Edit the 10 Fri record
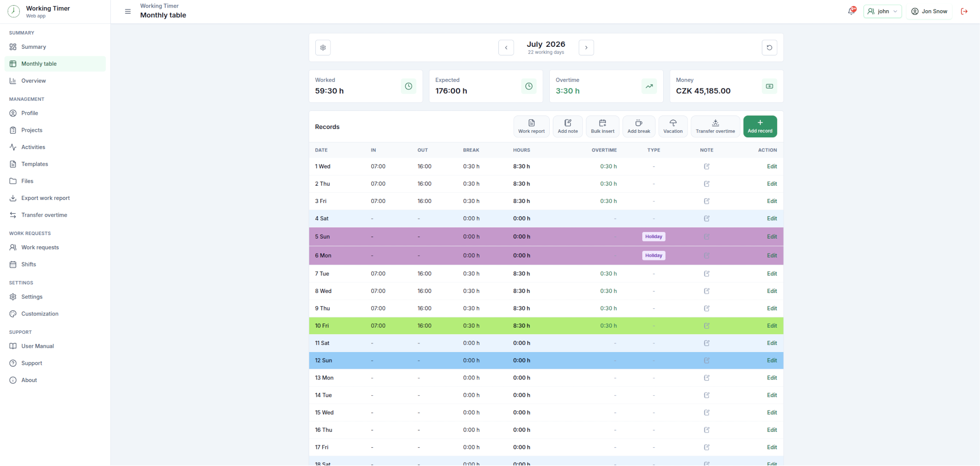This screenshot has height=466, width=980. click(771, 326)
